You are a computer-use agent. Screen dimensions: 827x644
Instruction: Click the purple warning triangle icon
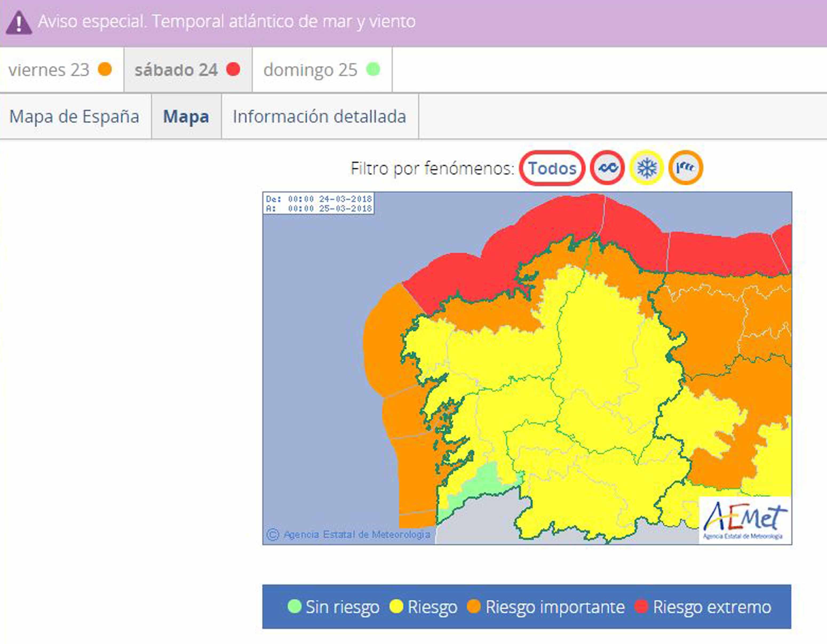[x=19, y=23]
